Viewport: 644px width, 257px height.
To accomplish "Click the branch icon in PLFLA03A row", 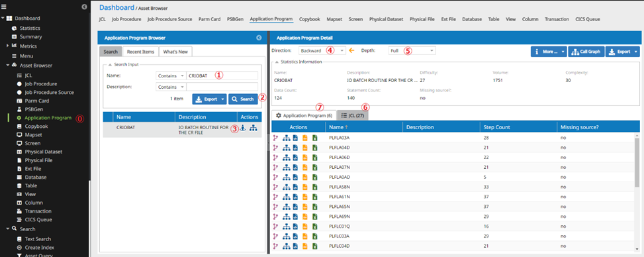I will coord(275,138).
